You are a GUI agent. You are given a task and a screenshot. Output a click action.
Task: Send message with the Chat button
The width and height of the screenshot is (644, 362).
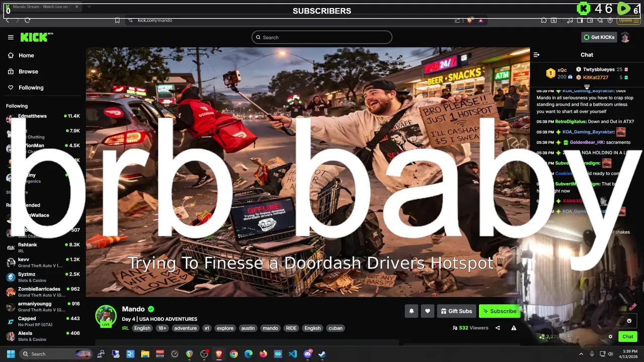point(628,337)
